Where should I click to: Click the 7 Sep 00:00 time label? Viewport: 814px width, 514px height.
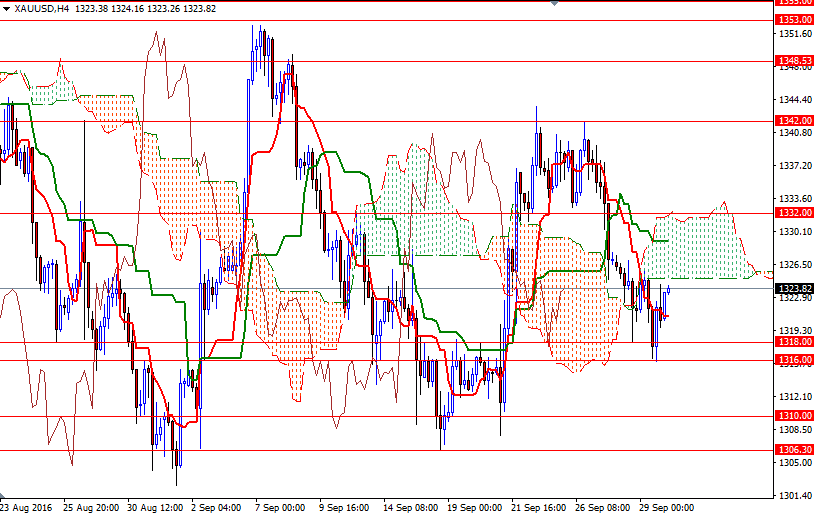click(280, 507)
